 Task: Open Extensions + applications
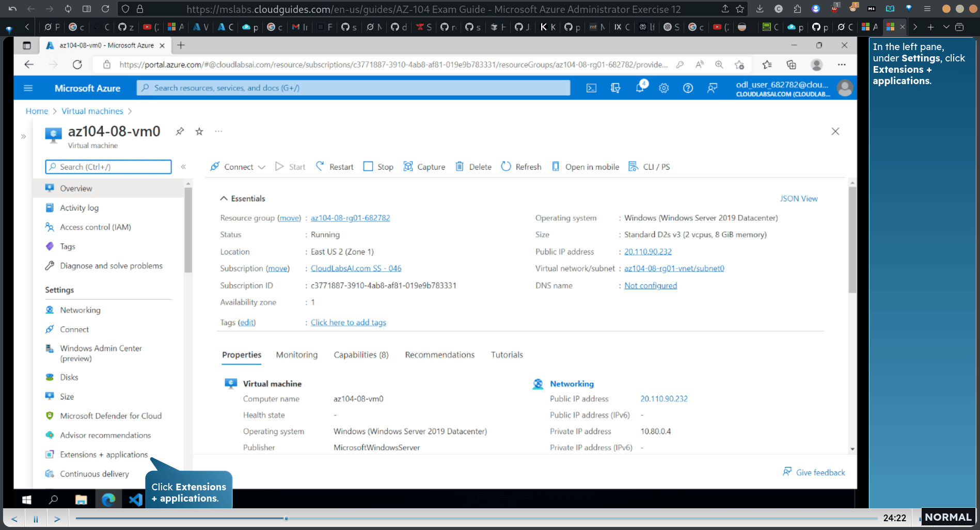[103, 455]
